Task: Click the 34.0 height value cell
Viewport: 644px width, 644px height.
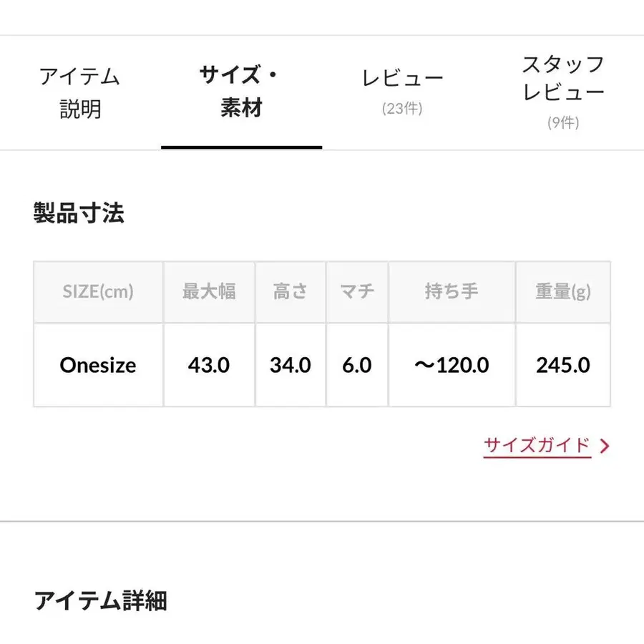Action: 291,365
